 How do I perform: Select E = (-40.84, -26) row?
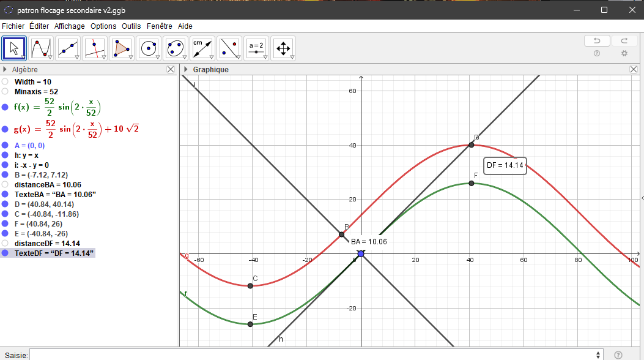pos(41,234)
